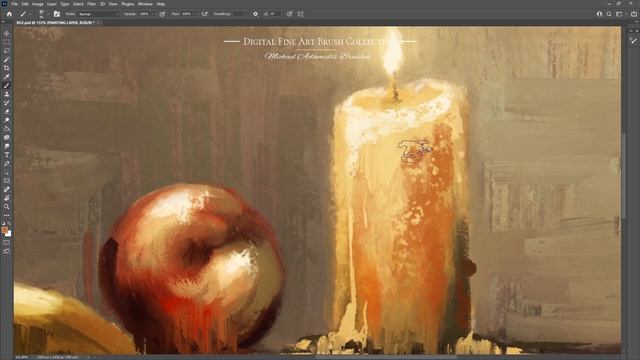Open tool preset picker arrow beside brush icon
The width and height of the screenshot is (640, 360).
tap(30, 14)
